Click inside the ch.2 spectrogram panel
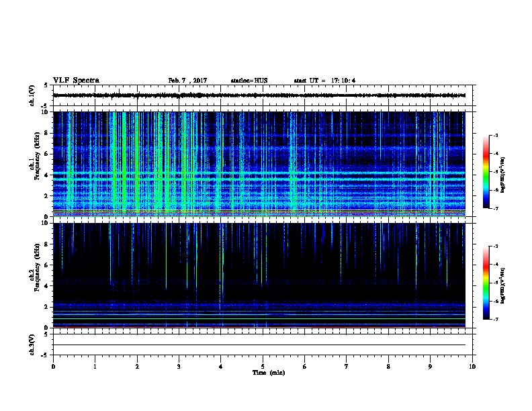532x411 pixels. click(259, 275)
